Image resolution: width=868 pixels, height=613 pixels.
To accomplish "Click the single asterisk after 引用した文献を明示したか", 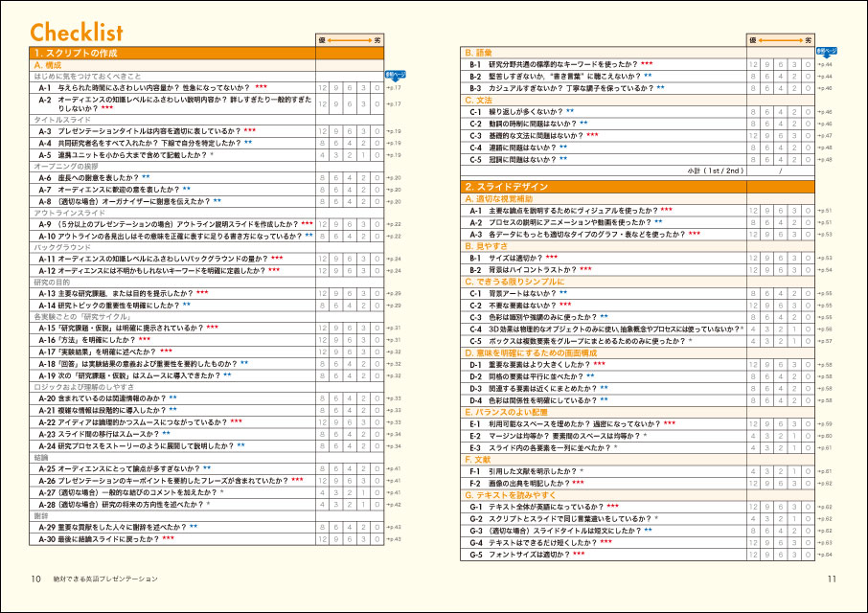I will click(x=581, y=471).
